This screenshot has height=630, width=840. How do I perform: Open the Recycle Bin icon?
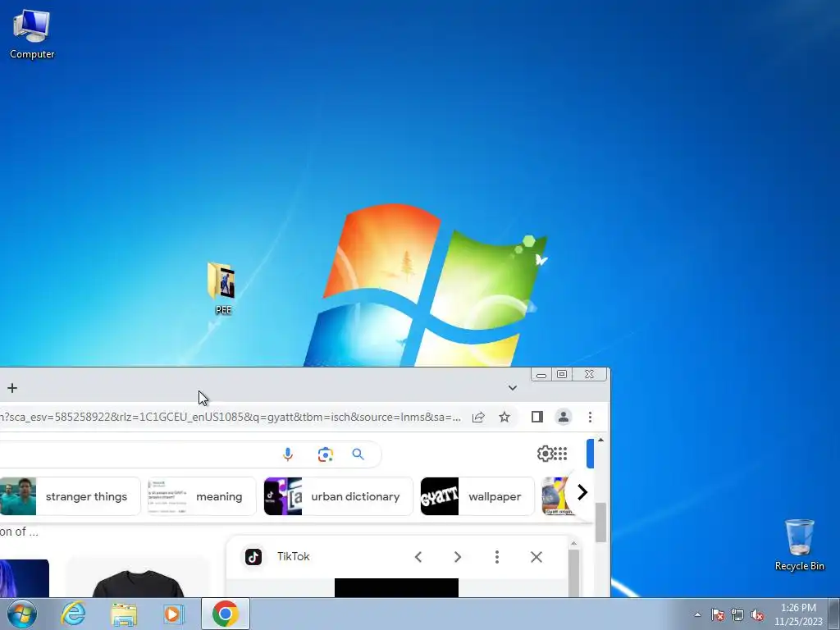point(799,545)
